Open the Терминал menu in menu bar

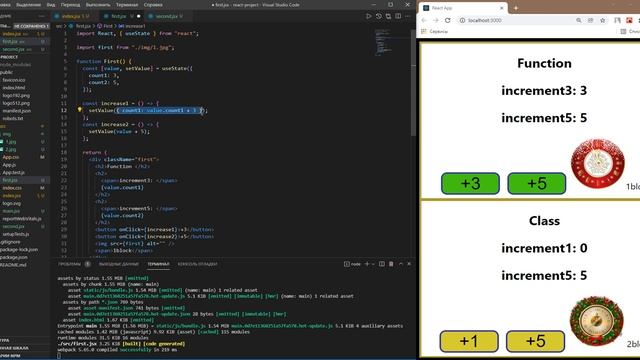127,5
